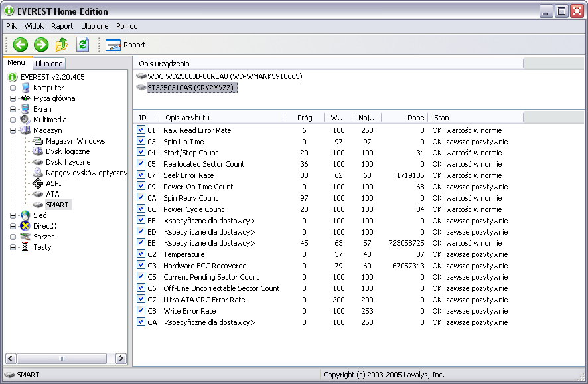Open the Ulubione menu
The height and width of the screenshot is (384, 588).
tap(95, 26)
